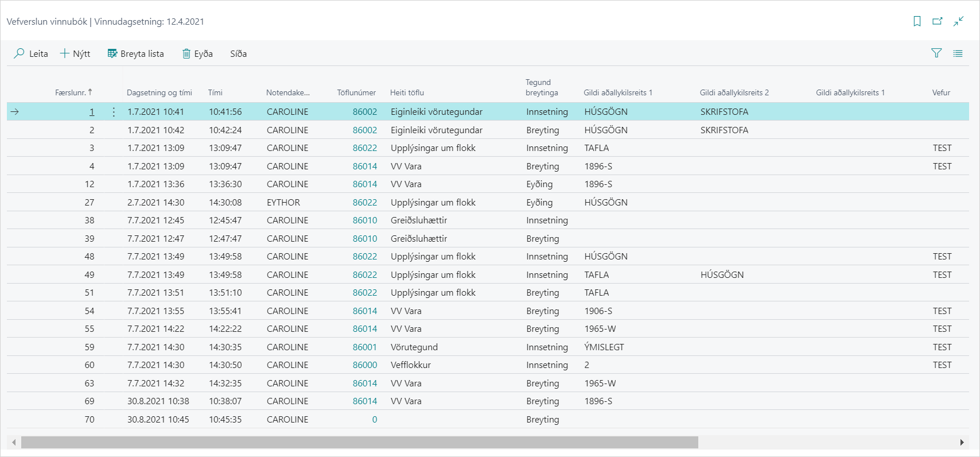Click entry number 1 link
This screenshot has width=980, height=457.
point(91,112)
